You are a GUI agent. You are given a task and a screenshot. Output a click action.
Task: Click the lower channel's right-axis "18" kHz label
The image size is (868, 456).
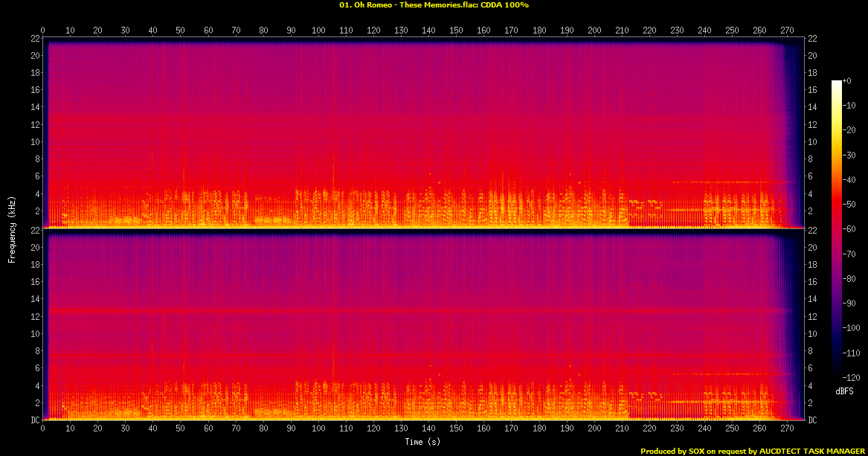tap(812, 265)
